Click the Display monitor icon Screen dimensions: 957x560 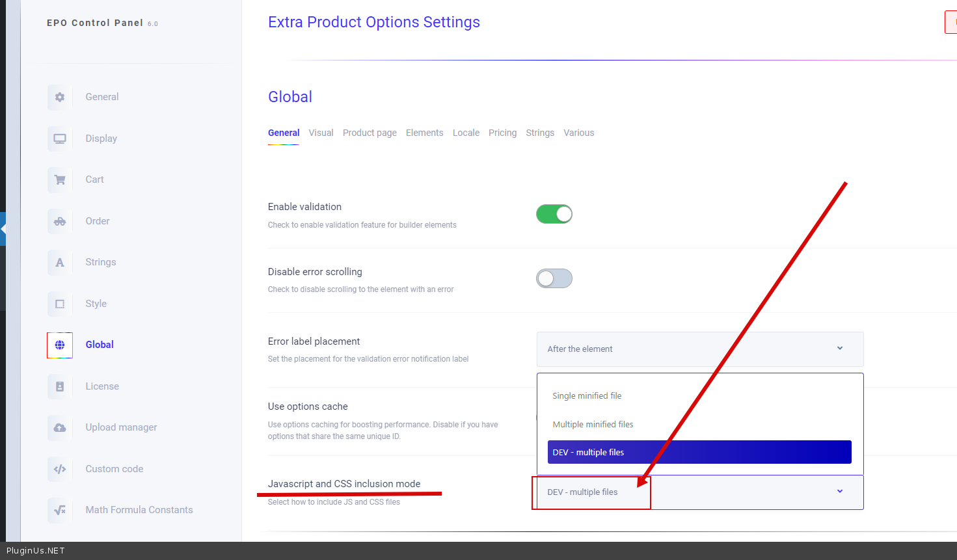[60, 139]
